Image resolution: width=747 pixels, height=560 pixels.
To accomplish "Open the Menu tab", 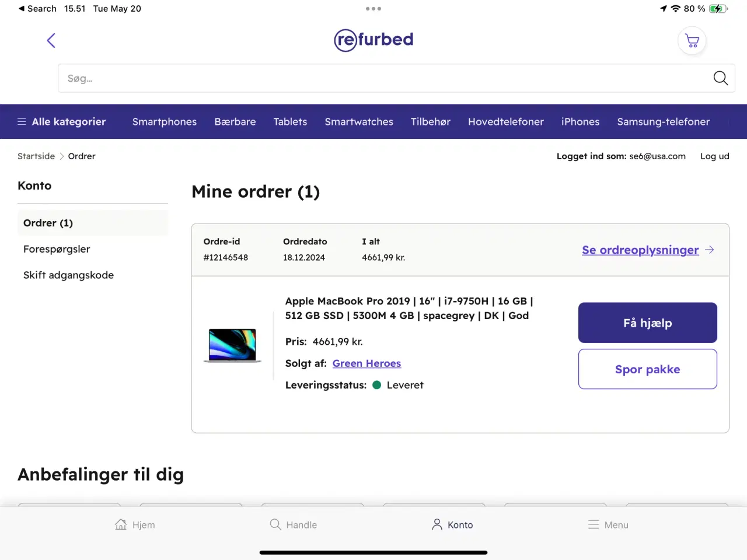I will click(608, 524).
